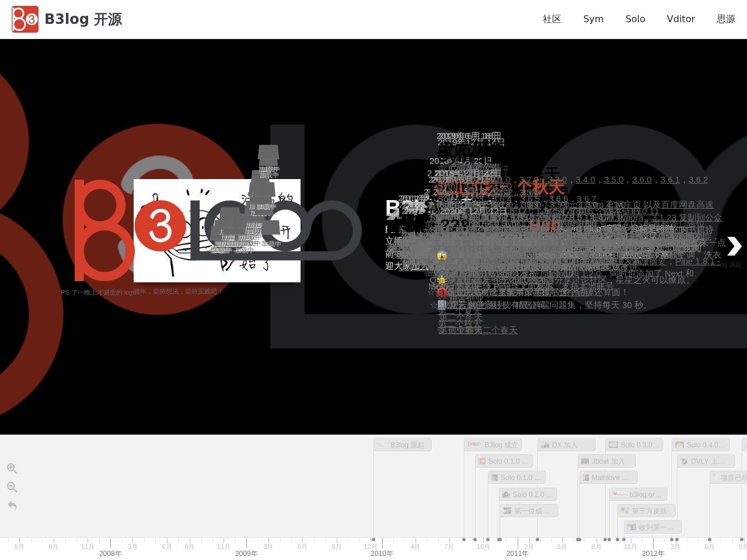747x560 pixels.
Task: Jump to the DX 加入 event
Action: (x=566, y=445)
